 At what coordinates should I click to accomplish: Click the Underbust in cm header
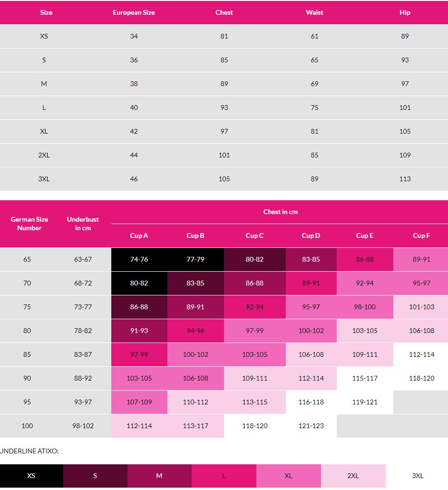point(83,224)
